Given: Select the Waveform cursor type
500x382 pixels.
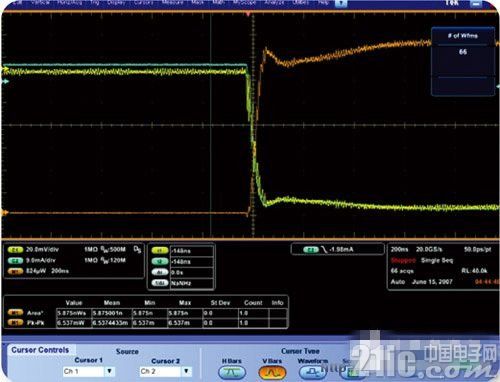Looking at the screenshot, I should click(312, 372).
